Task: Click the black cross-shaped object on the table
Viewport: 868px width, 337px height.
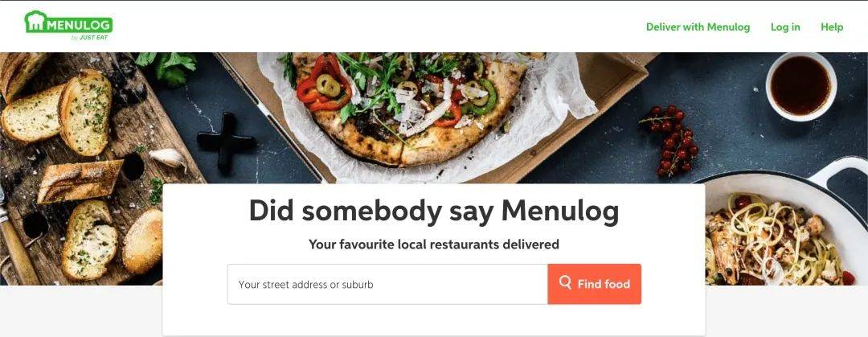Action: pos(226,141)
